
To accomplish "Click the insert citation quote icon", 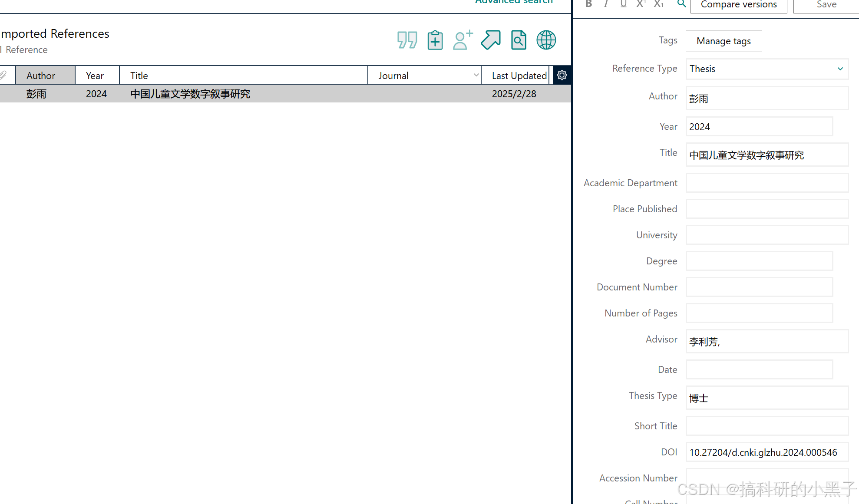I will [x=407, y=40].
